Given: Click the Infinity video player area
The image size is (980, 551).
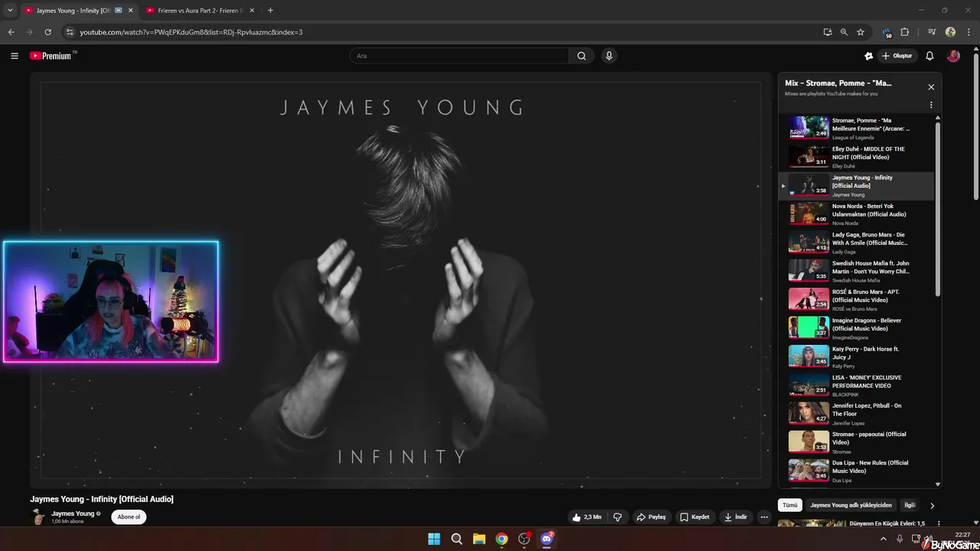Looking at the screenshot, I should click(401, 280).
